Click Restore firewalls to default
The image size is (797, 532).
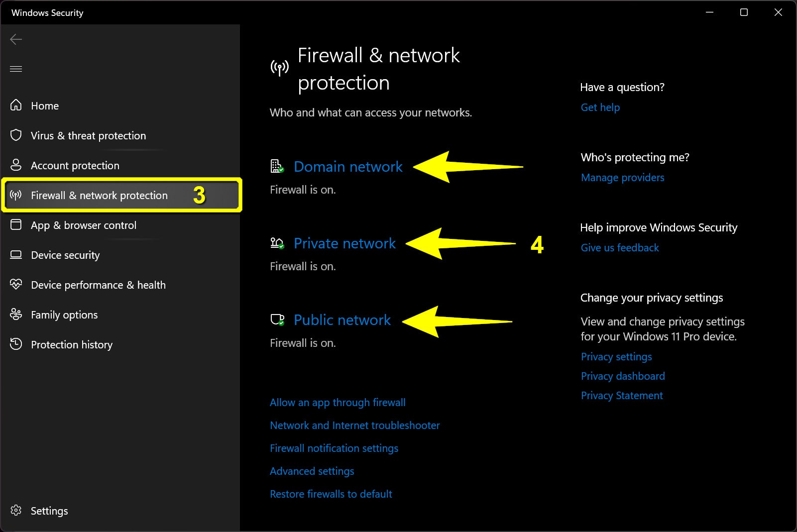pyautogui.click(x=331, y=494)
